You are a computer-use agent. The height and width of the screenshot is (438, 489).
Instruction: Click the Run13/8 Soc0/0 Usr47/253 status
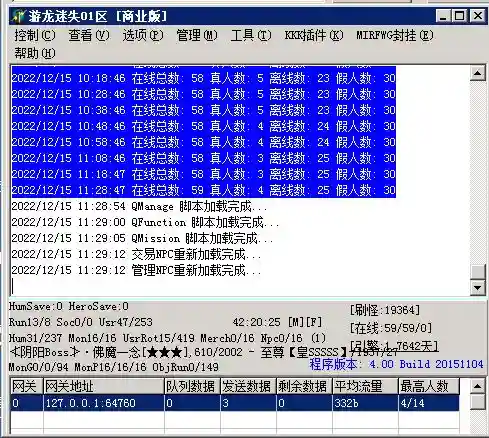(81, 322)
